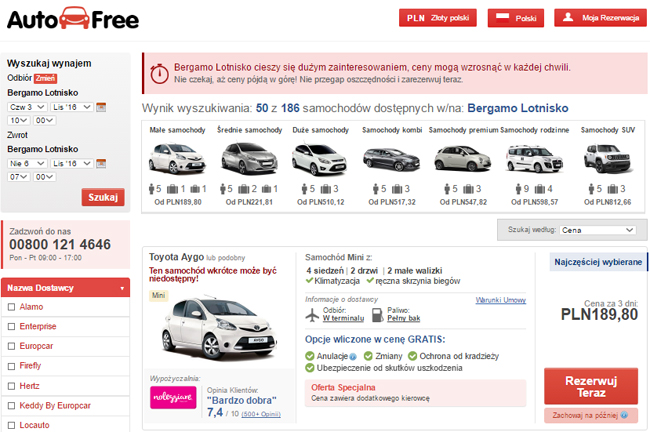Select the Duże samochody car image
The height and width of the screenshot is (432, 650).
pyautogui.click(x=319, y=159)
